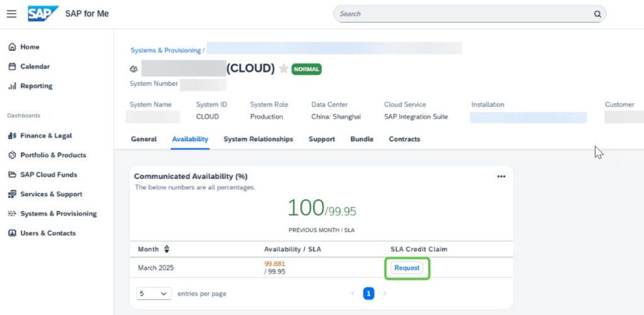The width and height of the screenshot is (644, 315).
Task: Click the SAP logo
Action: click(x=43, y=14)
